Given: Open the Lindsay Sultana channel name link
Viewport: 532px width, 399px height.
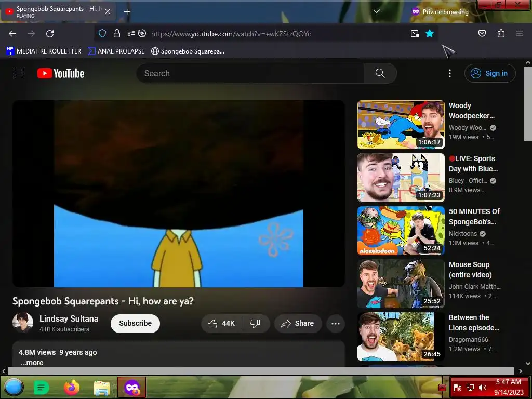Looking at the screenshot, I should pyautogui.click(x=69, y=318).
